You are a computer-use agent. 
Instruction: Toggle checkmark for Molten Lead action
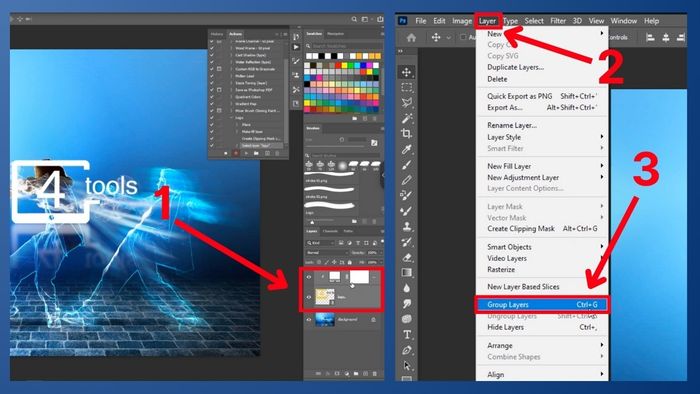(212, 76)
